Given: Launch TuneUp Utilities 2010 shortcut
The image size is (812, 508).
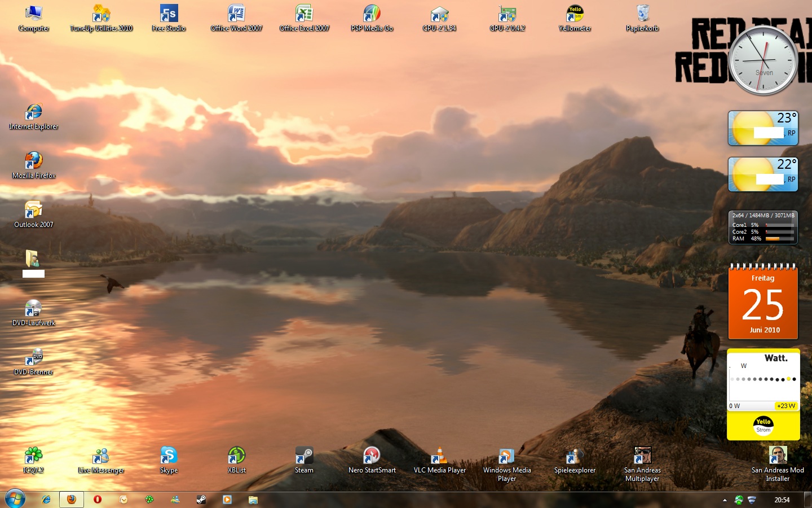Looking at the screenshot, I should (x=101, y=18).
